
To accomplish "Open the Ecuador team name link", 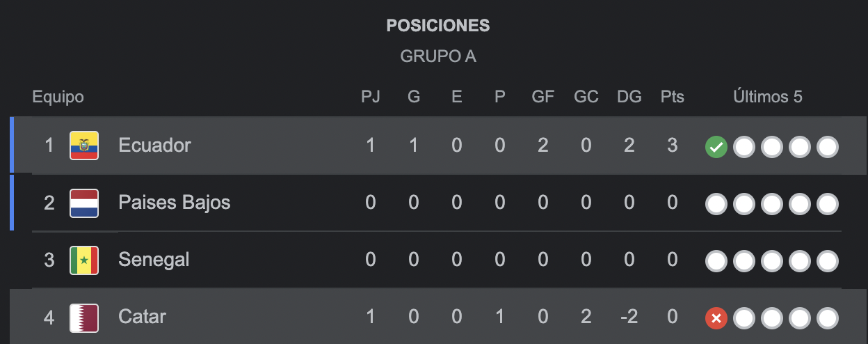I will point(154,145).
